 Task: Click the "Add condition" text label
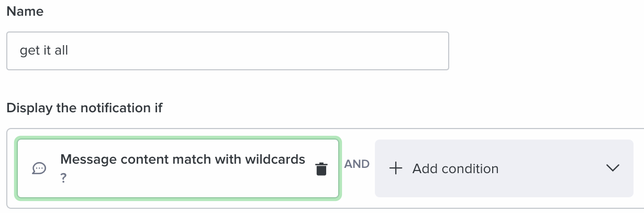(456, 169)
